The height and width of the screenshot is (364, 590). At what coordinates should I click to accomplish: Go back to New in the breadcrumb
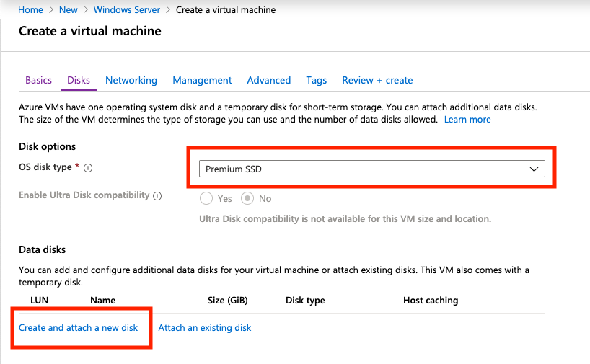69,10
